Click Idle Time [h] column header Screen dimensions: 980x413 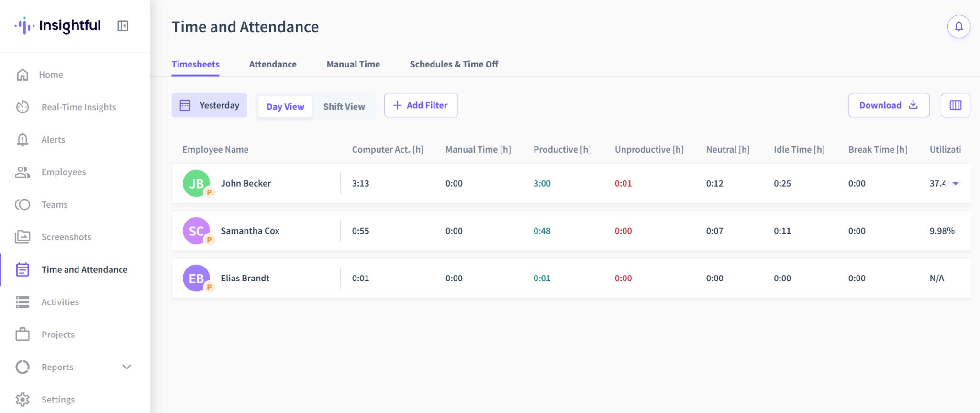[x=799, y=149]
